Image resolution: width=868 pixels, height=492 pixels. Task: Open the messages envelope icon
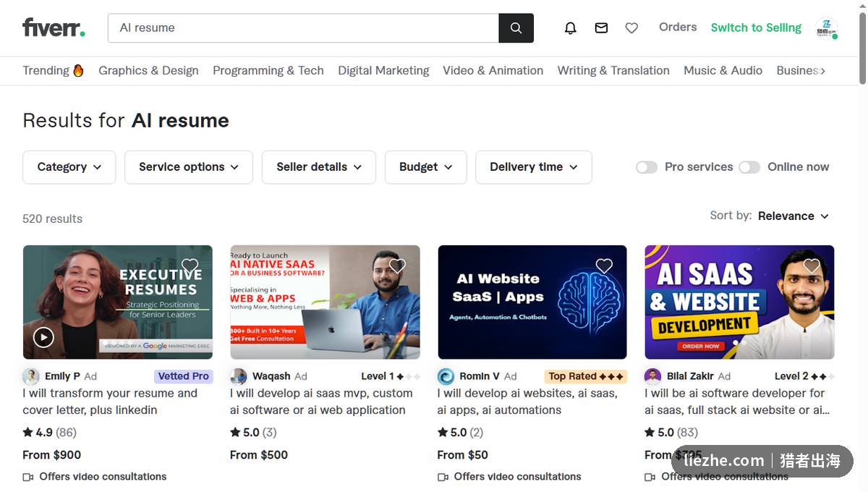pyautogui.click(x=601, y=27)
